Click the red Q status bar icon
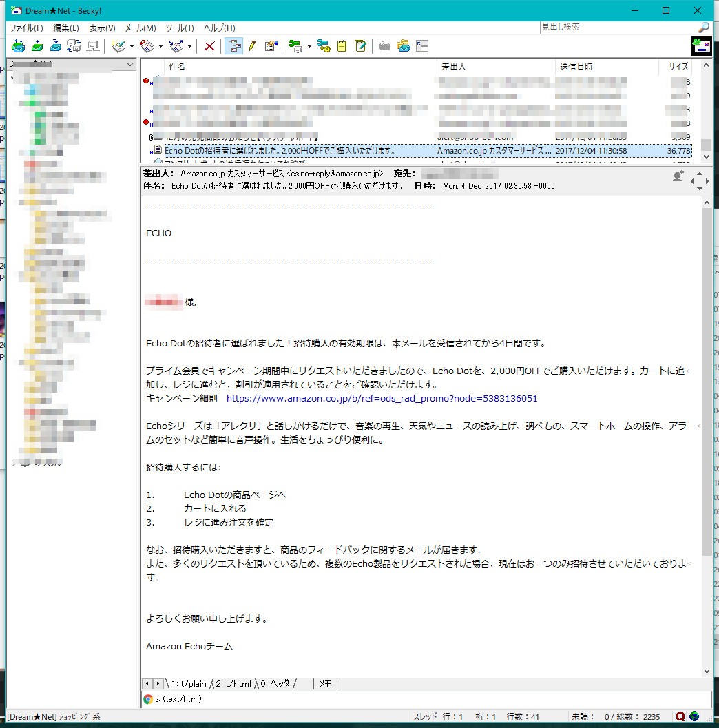Screen dimensions: 719x728 pos(680,717)
